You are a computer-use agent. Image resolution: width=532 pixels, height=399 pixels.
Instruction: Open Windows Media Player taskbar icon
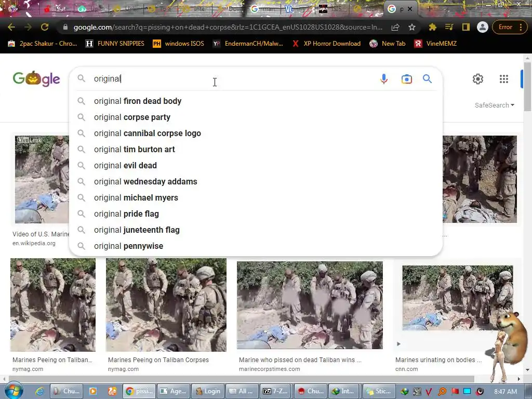tap(92, 391)
